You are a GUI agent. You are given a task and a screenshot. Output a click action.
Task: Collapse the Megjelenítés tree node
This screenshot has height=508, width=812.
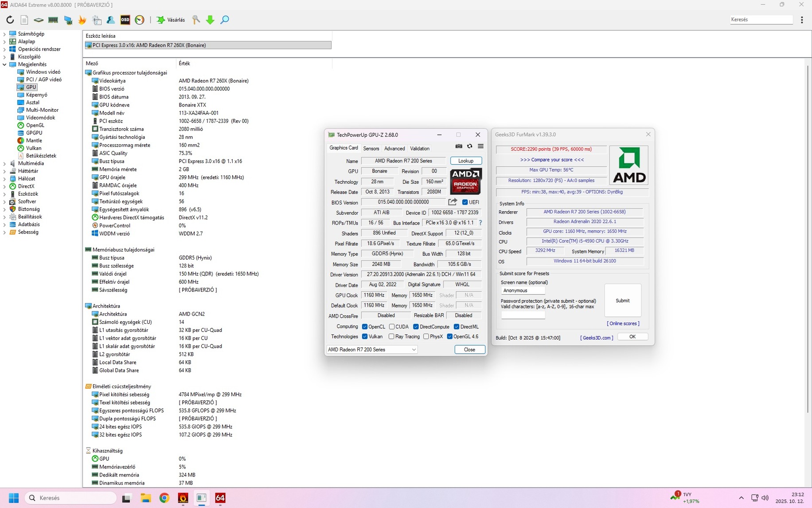4,64
